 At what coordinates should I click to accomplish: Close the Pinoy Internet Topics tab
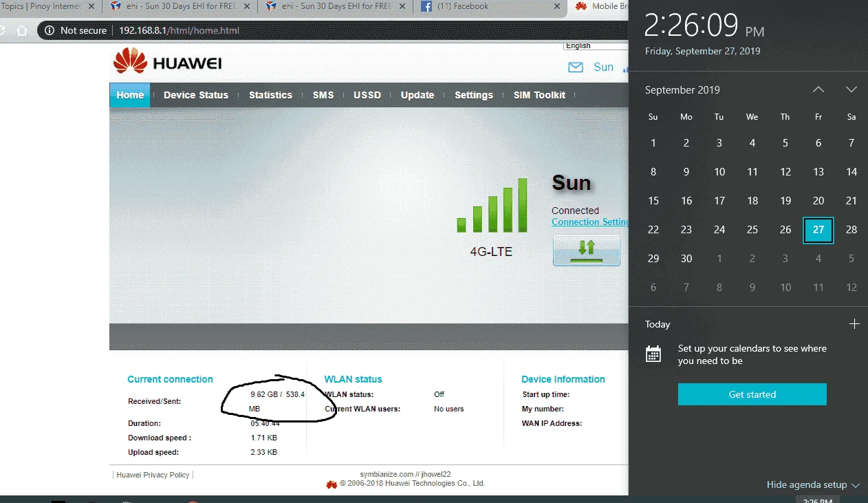(91, 6)
